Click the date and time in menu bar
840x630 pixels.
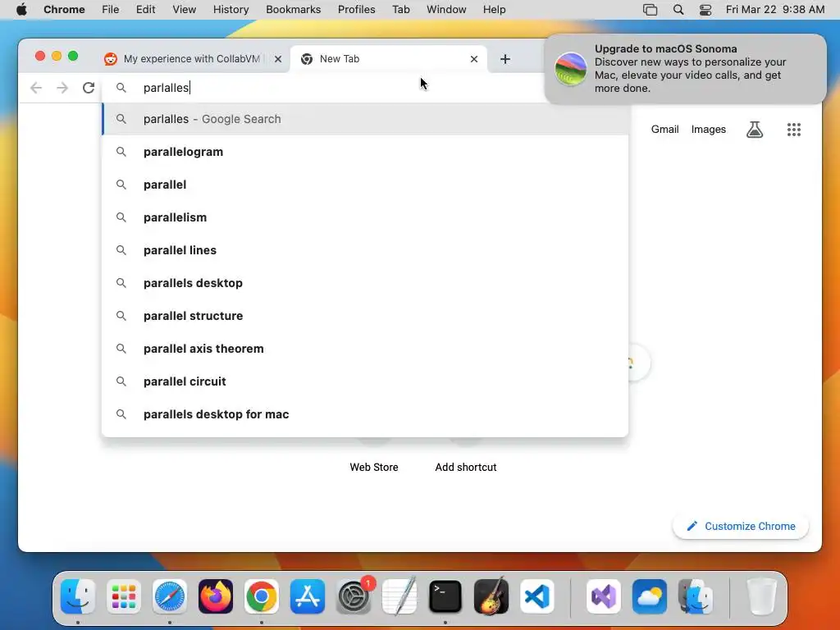click(774, 10)
